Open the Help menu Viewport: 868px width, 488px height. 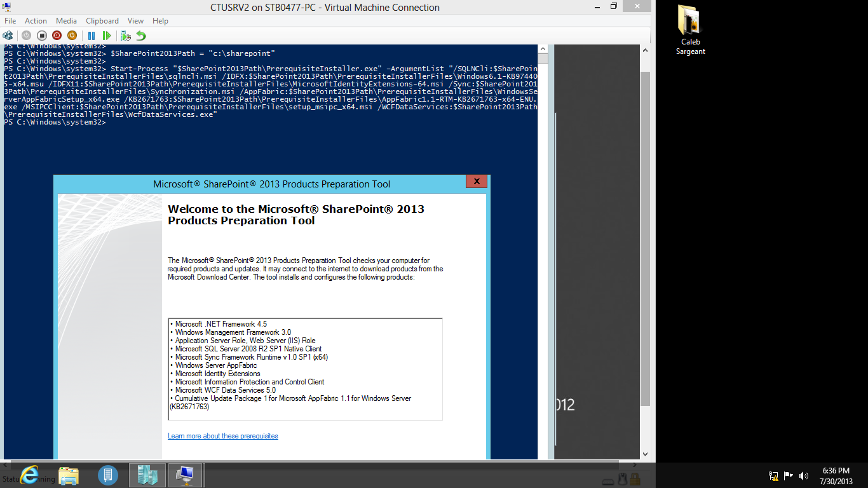click(161, 21)
